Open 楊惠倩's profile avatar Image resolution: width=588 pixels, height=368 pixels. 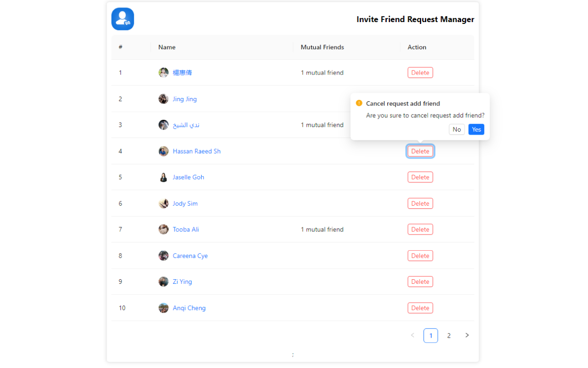164,72
